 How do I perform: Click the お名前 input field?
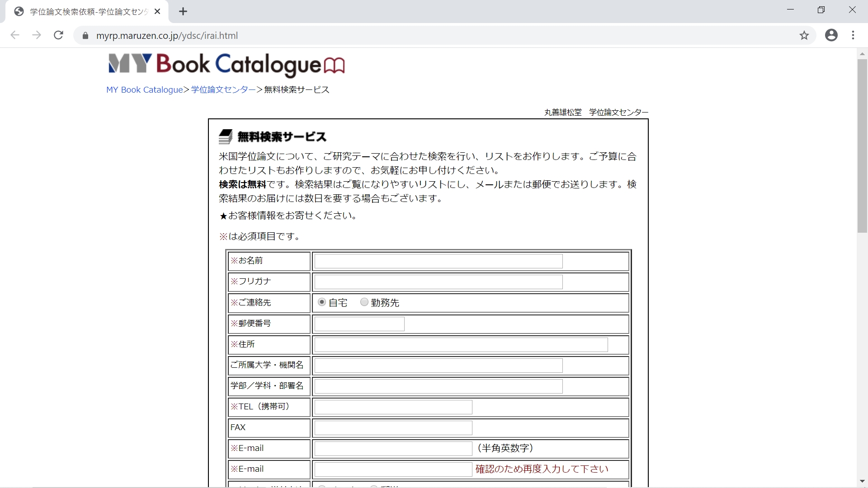pos(439,261)
